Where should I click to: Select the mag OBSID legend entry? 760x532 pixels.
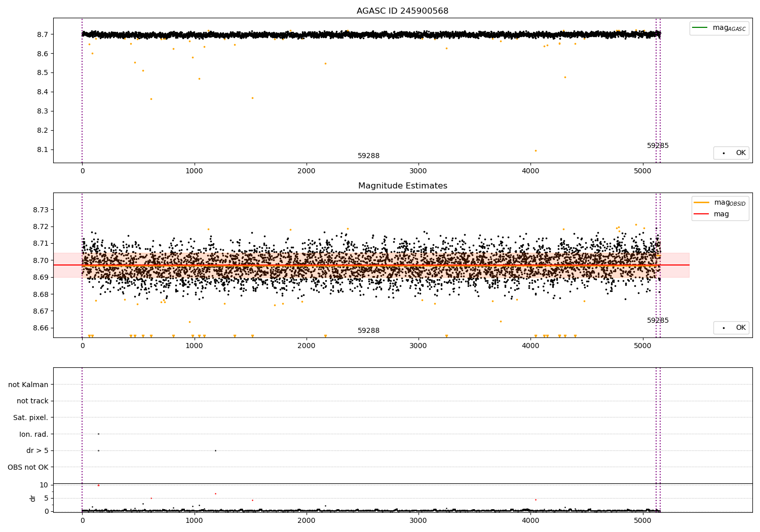pyautogui.click(x=720, y=203)
